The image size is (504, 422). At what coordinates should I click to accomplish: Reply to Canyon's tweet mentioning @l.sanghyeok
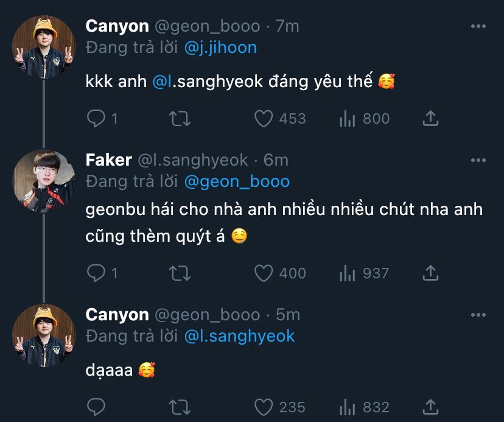pyautogui.click(x=96, y=118)
